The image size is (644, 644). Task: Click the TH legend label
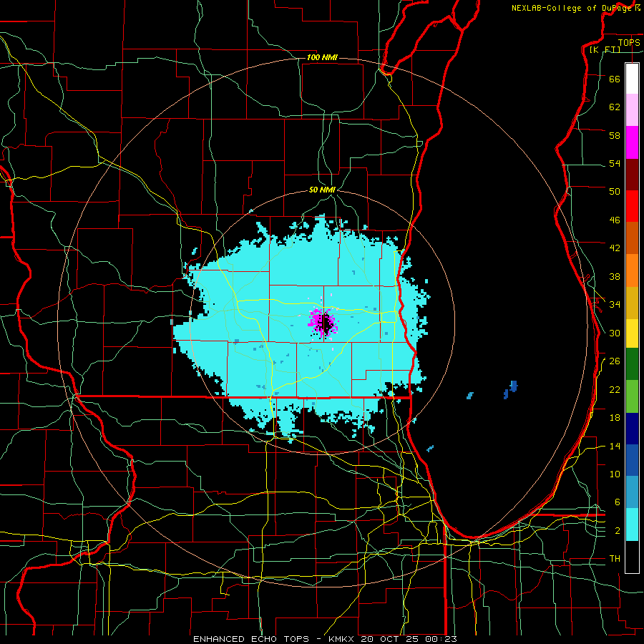[615, 559]
